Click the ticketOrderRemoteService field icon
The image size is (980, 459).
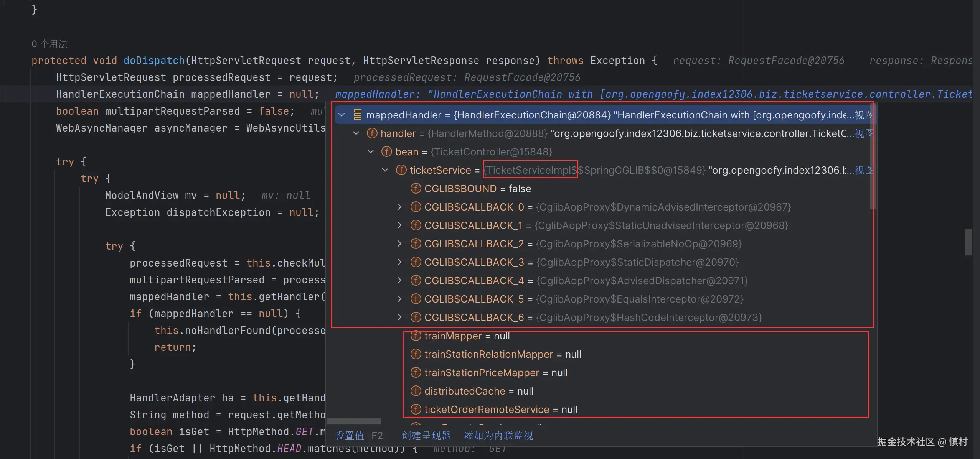416,409
